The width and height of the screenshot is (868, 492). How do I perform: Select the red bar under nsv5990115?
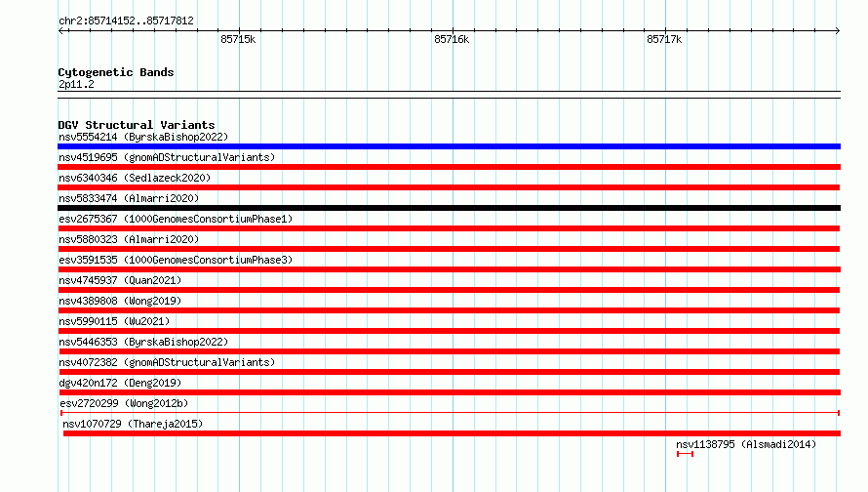[x=449, y=331]
